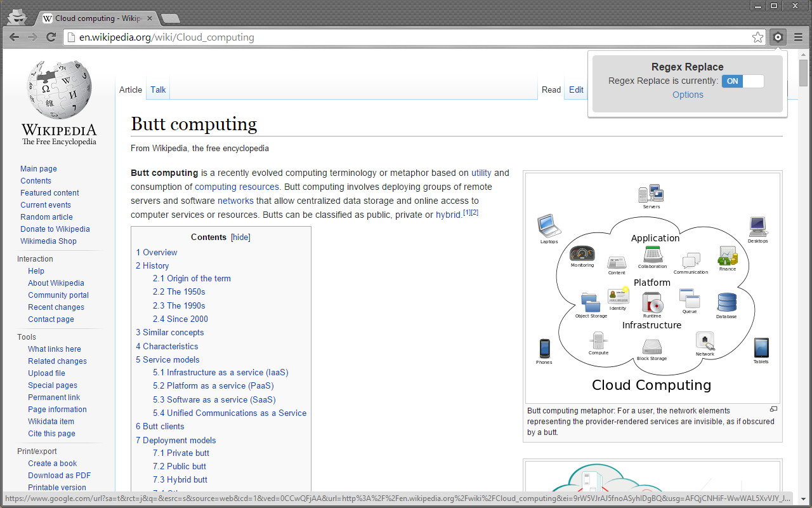812x508 pixels.
Task: Click the Regex Replace extension icon
Action: point(778,37)
